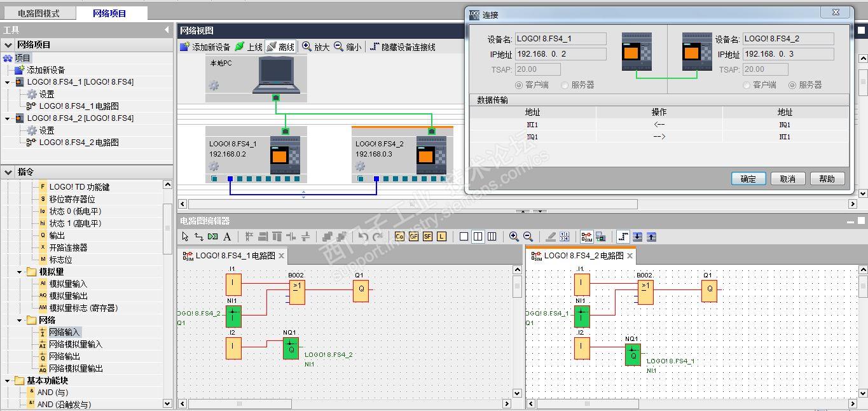Click the online test icon beside SIM

click(x=600, y=237)
